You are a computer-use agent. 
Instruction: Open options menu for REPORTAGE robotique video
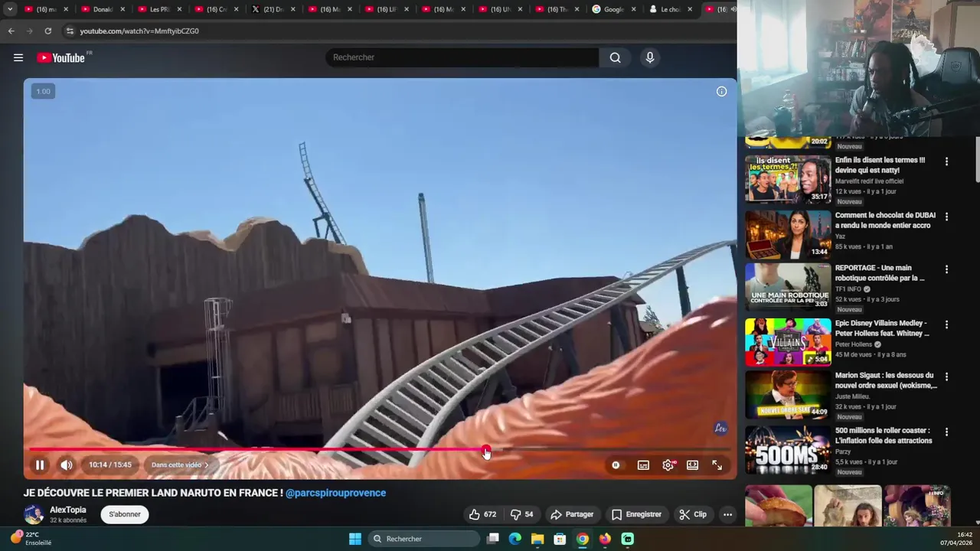[946, 269]
